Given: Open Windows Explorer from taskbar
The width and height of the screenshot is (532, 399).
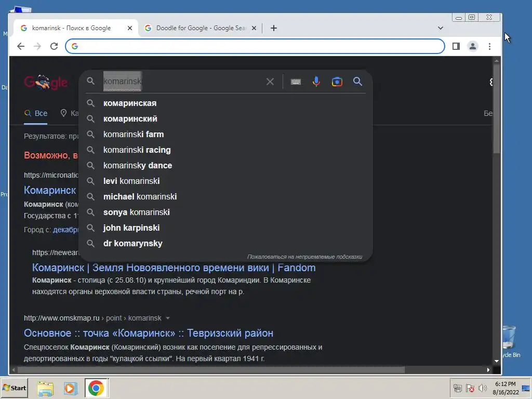Looking at the screenshot, I should coord(46,389).
